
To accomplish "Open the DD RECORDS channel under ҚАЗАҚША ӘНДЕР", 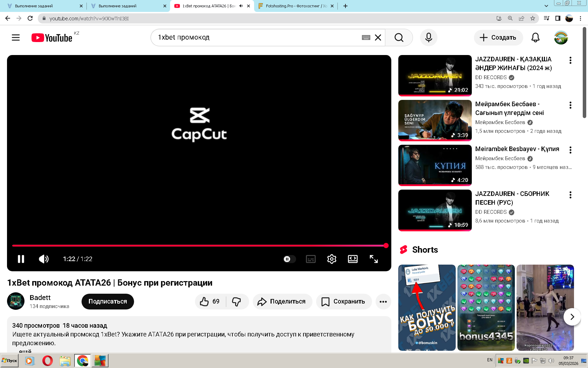I will click(491, 77).
